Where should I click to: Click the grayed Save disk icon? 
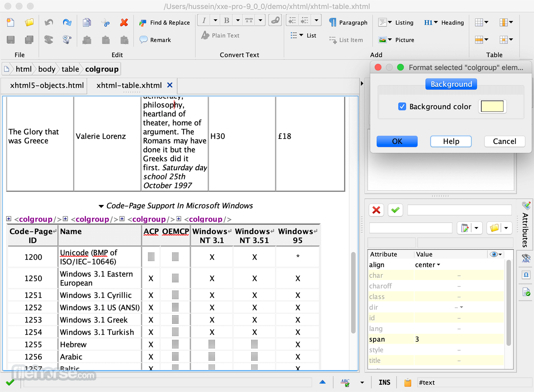(x=11, y=40)
